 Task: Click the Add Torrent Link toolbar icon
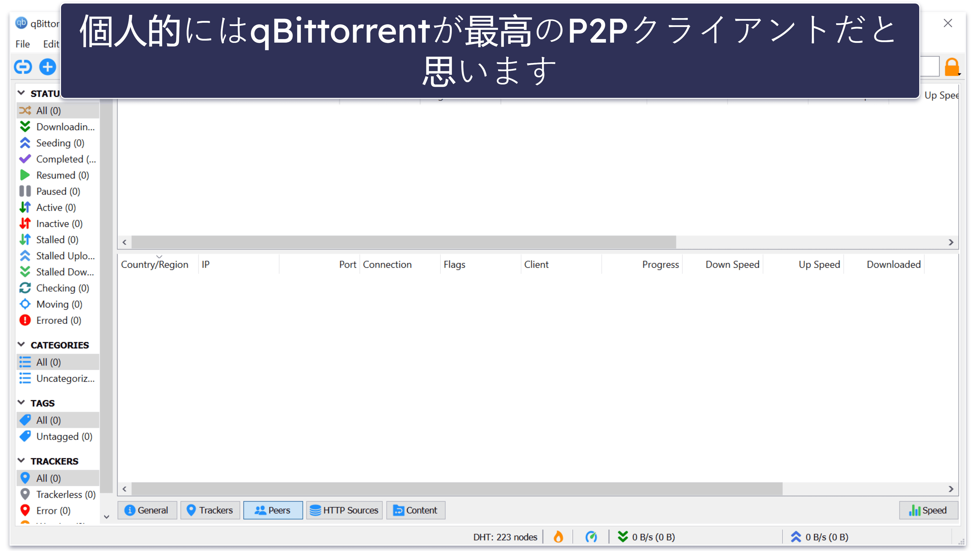click(23, 67)
